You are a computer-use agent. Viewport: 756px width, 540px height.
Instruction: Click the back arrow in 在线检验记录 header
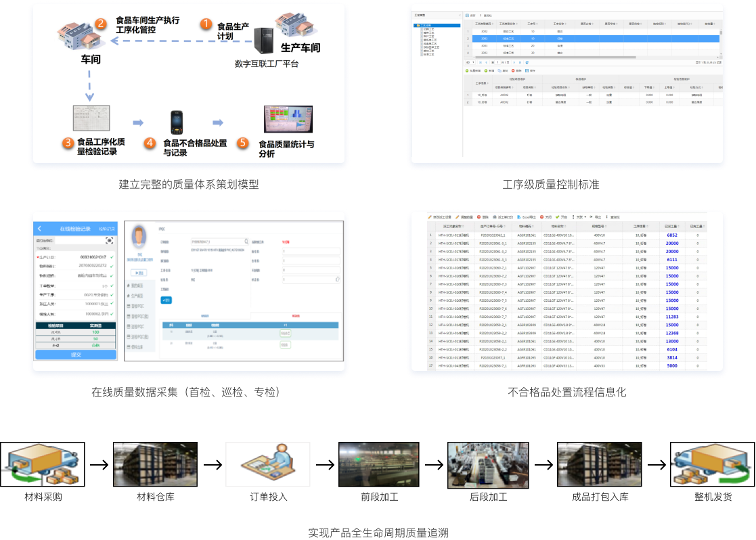(x=40, y=229)
